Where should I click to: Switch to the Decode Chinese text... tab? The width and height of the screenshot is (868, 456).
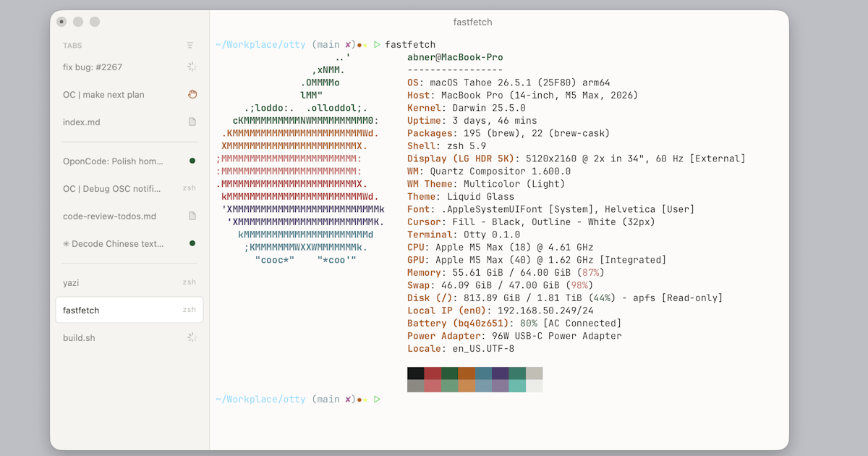[x=129, y=243]
